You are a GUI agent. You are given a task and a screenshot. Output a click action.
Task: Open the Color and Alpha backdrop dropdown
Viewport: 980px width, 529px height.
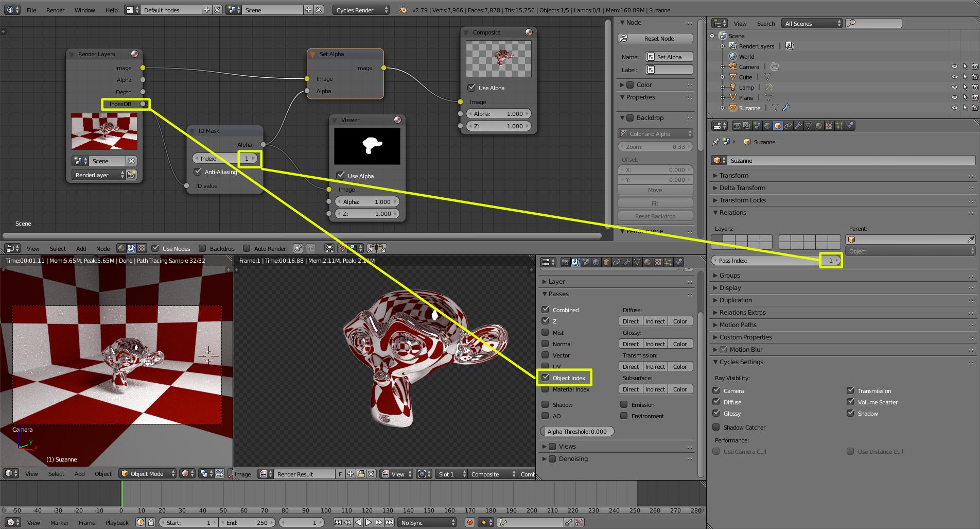pyautogui.click(x=655, y=133)
